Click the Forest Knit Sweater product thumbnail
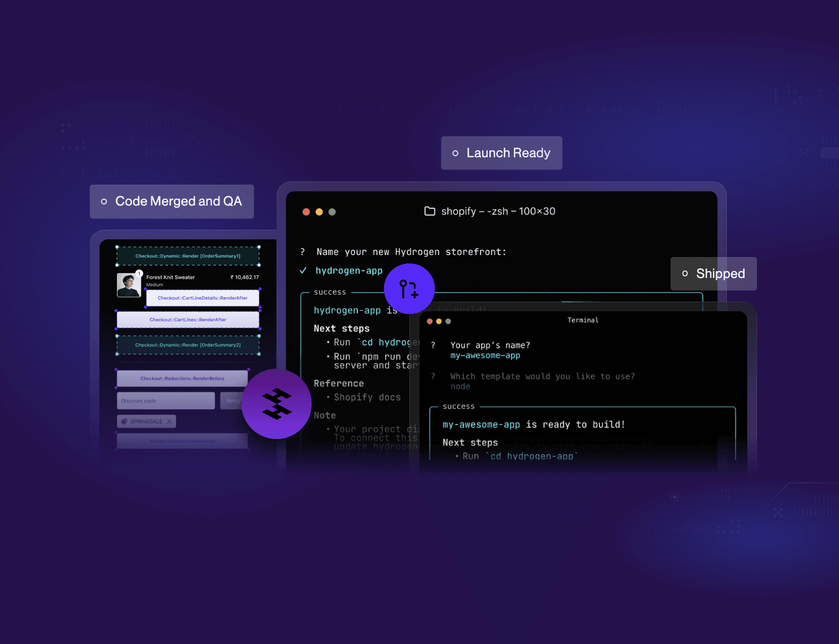This screenshot has height=644, width=839. [129, 285]
